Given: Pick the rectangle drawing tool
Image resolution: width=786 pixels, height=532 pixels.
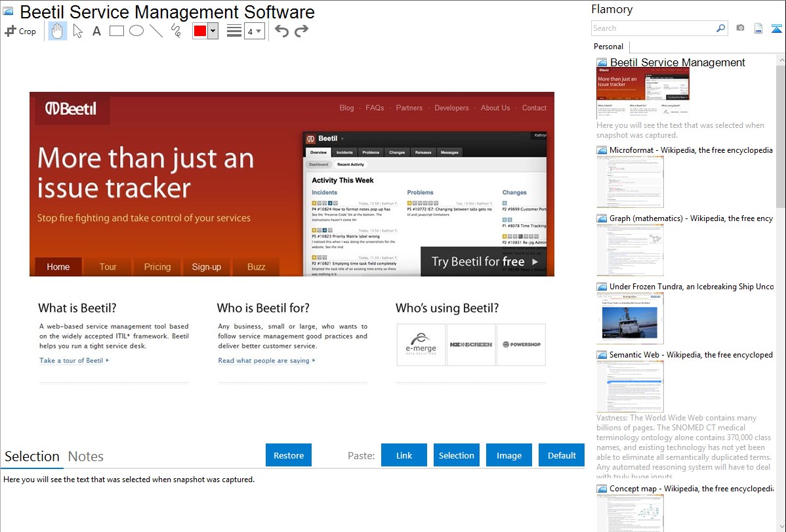Looking at the screenshot, I should [117, 31].
